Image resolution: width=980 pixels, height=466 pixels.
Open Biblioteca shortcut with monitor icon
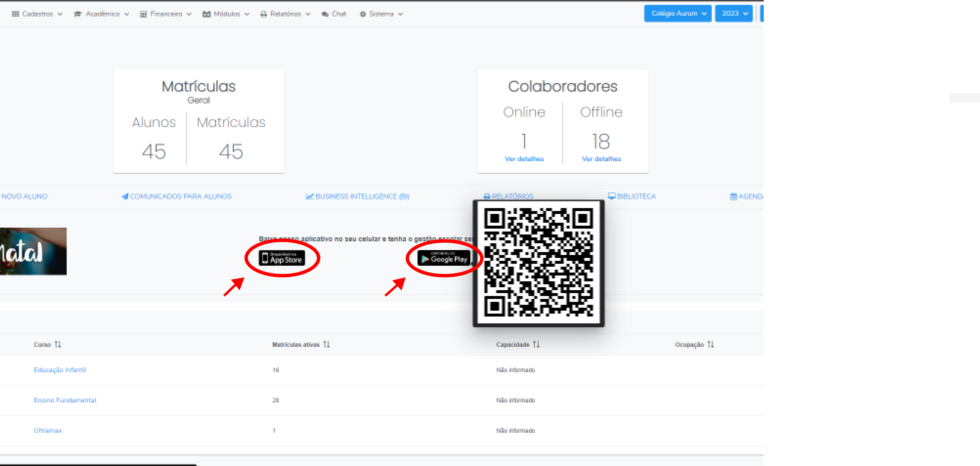(x=632, y=196)
